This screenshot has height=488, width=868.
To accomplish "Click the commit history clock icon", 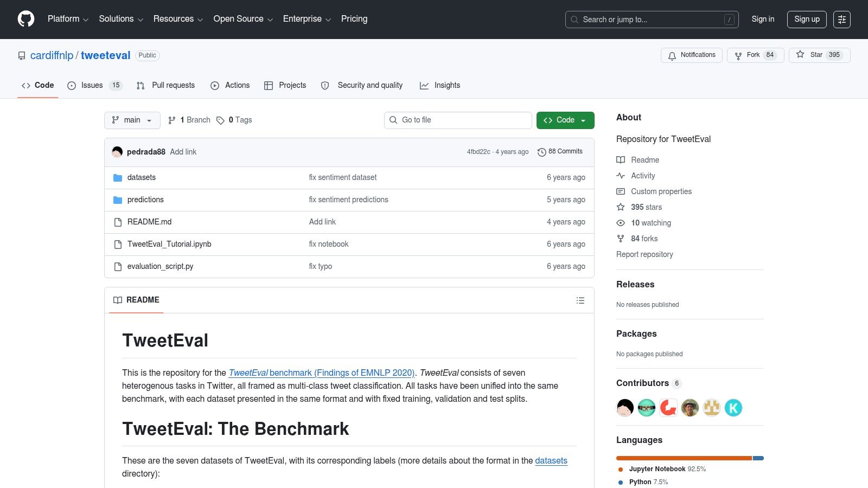I will pos(541,152).
